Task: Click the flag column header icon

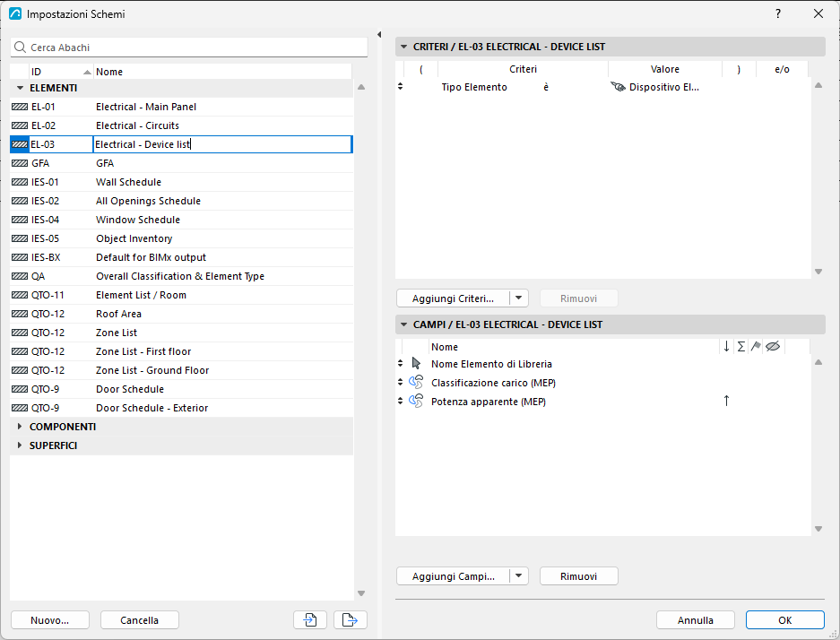Action: [756, 347]
